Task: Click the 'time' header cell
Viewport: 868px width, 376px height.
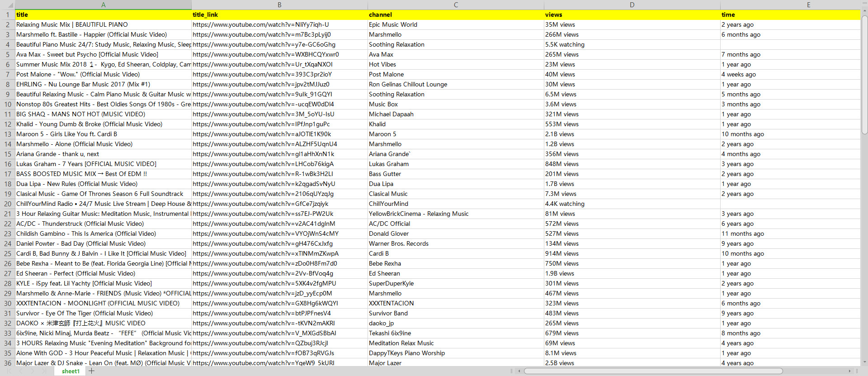Action: click(790, 14)
